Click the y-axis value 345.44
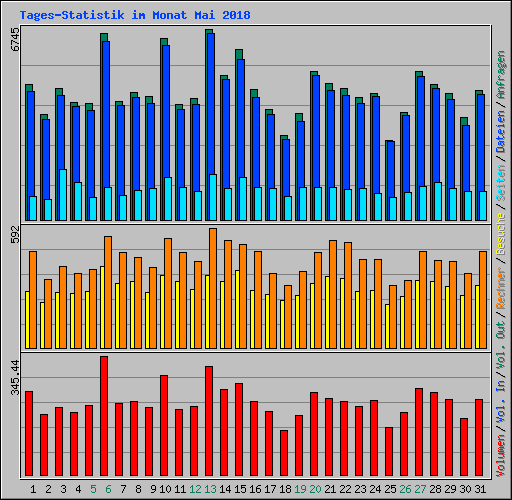The height and width of the screenshot is (500, 512). [x=15, y=377]
